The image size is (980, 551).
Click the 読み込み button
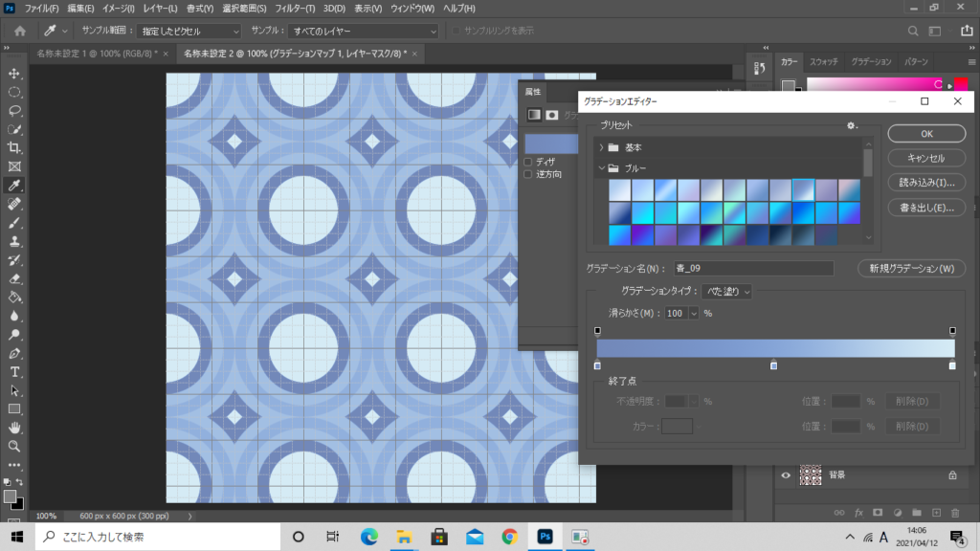(x=926, y=183)
